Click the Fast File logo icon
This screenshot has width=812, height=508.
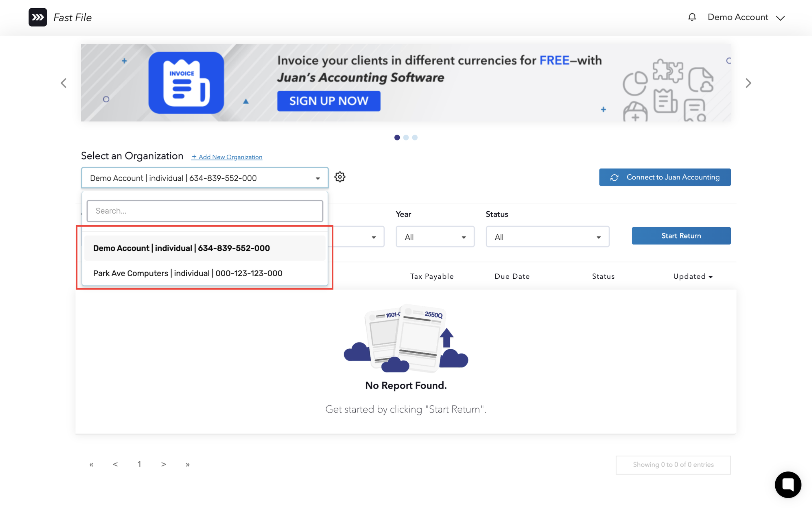coord(38,17)
